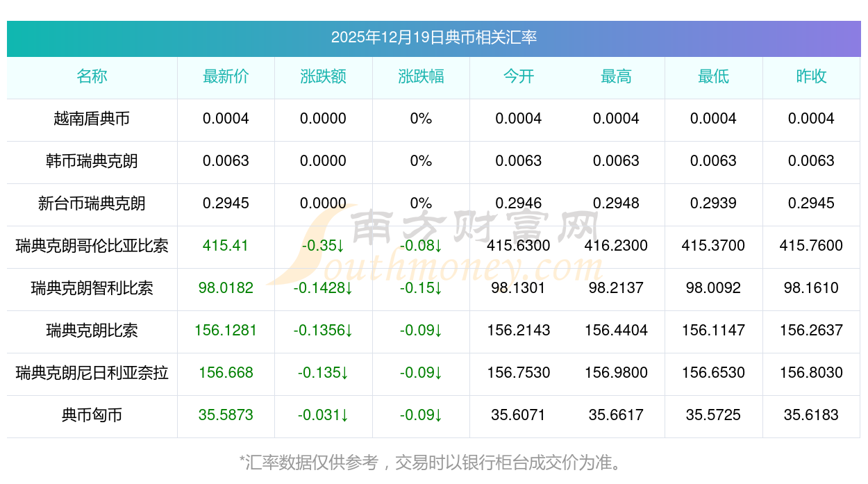Click the high value 98.2137

pos(616,288)
